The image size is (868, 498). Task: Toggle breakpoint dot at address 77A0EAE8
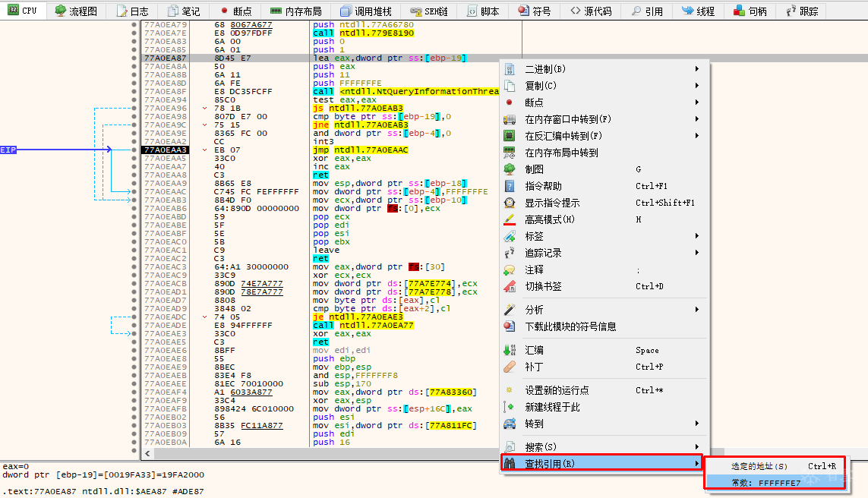pyautogui.click(x=134, y=358)
